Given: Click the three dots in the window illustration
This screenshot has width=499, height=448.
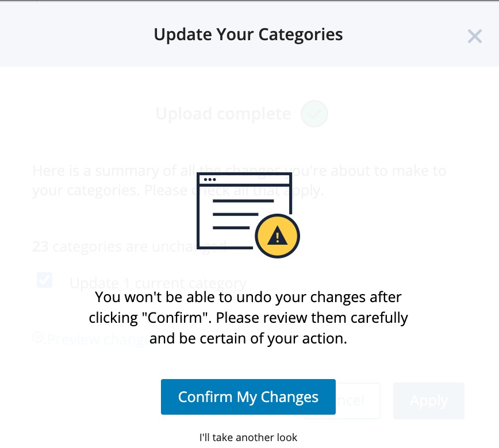Looking at the screenshot, I should [210, 180].
